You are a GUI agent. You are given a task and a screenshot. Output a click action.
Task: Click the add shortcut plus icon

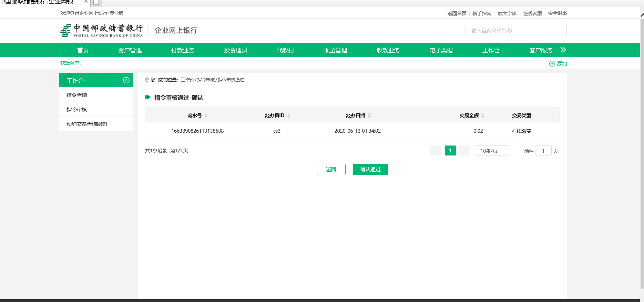[552, 64]
